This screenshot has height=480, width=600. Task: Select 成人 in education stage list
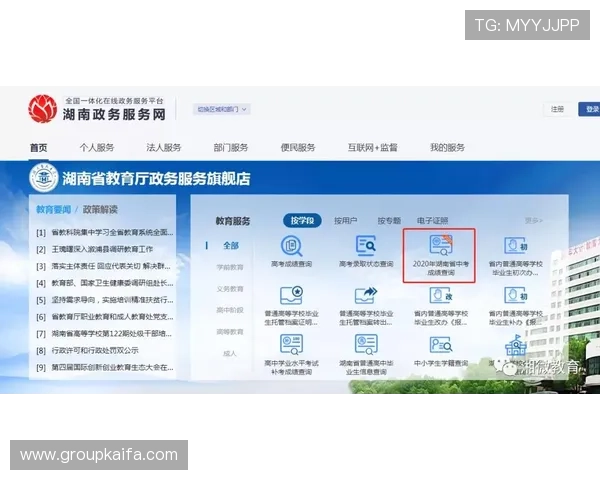point(230,354)
